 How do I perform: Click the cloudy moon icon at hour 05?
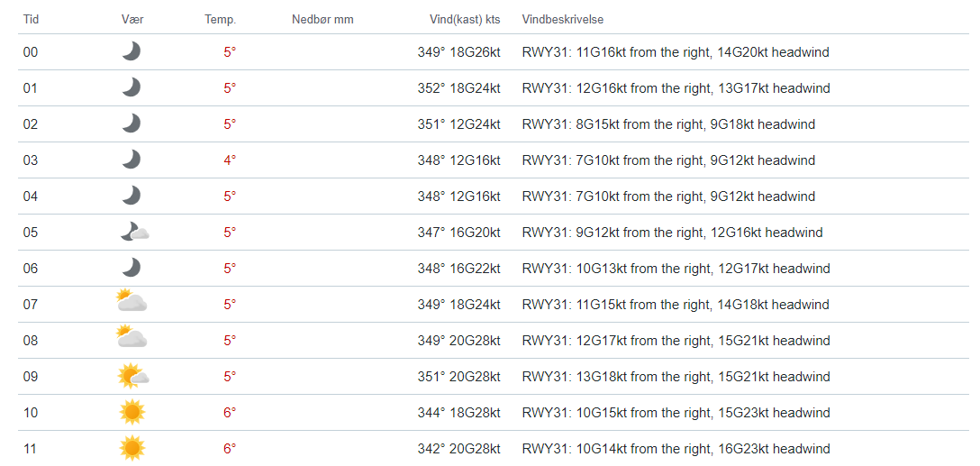coord(133,233)
